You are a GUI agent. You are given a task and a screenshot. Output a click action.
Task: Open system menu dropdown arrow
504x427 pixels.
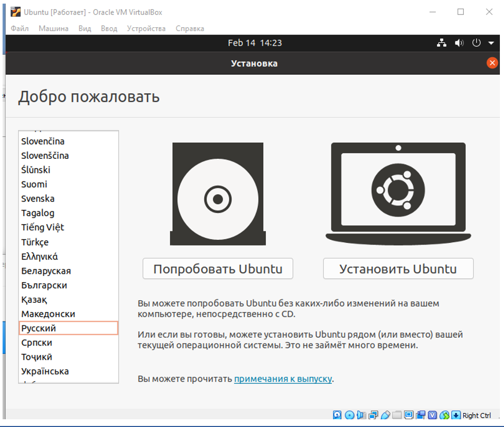(491, 43)
